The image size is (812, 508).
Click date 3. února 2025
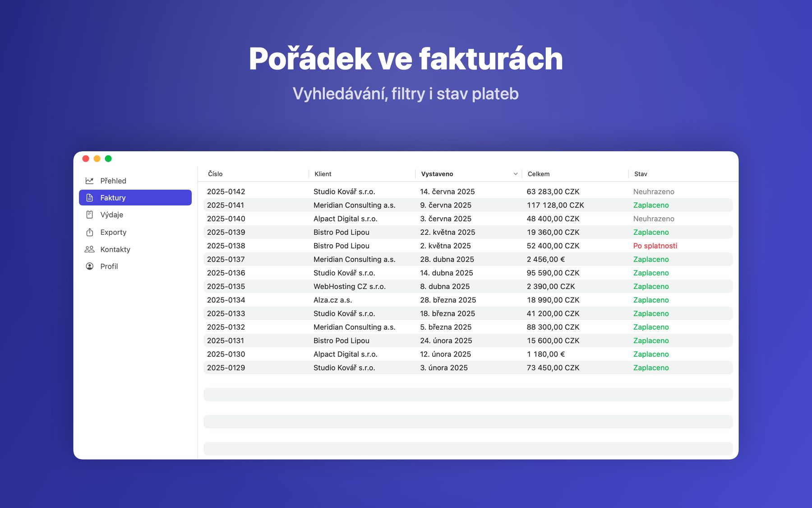[444, 368]
